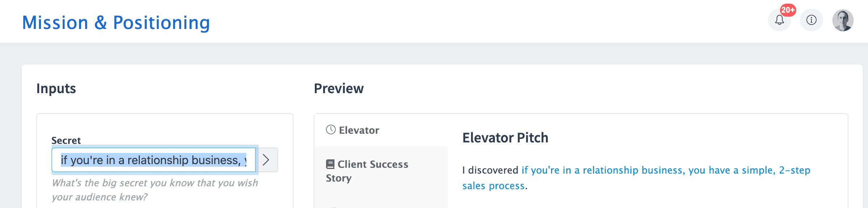Open the notifications bell
Viewport: 868px width, 208px height.
(779, 20)
